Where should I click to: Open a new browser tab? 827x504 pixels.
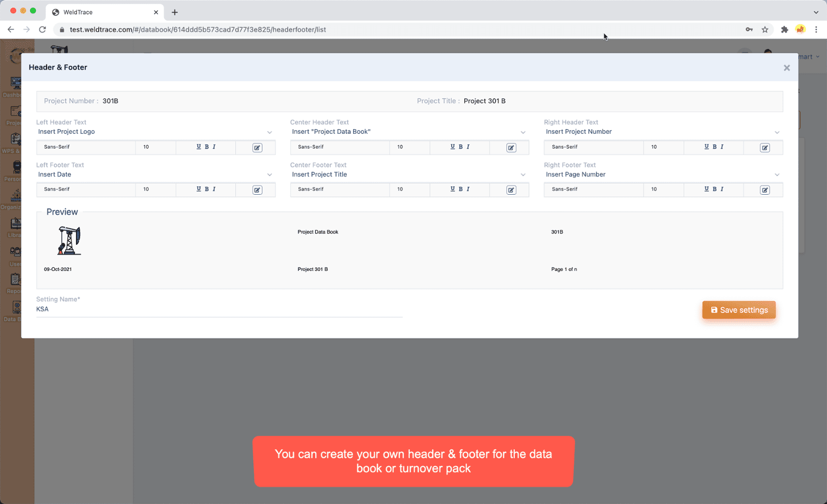click(174, 11)
